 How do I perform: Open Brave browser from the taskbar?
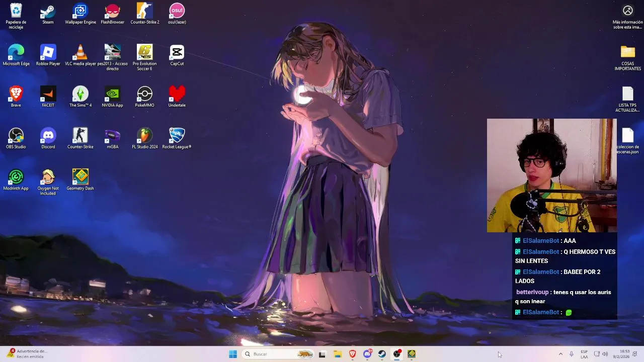tap(352, 354)
